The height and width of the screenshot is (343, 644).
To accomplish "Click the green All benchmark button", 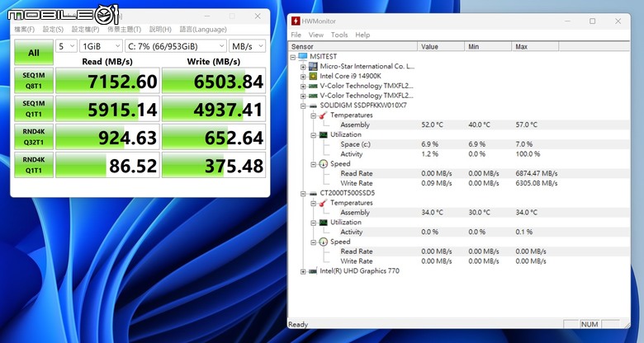I will tap(34, 53).
